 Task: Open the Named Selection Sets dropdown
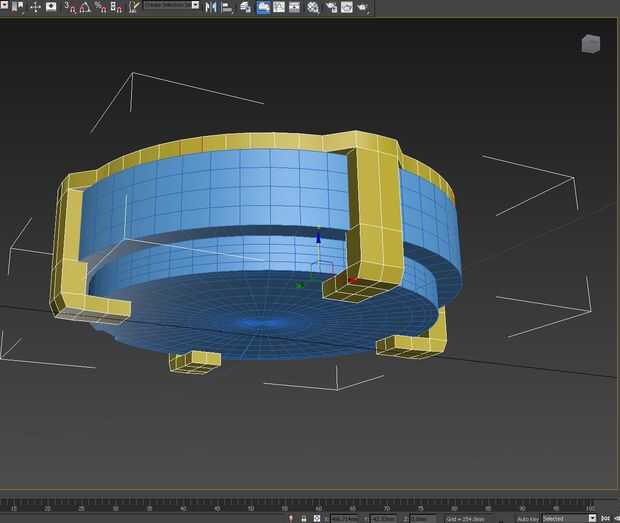coord(171,6)
